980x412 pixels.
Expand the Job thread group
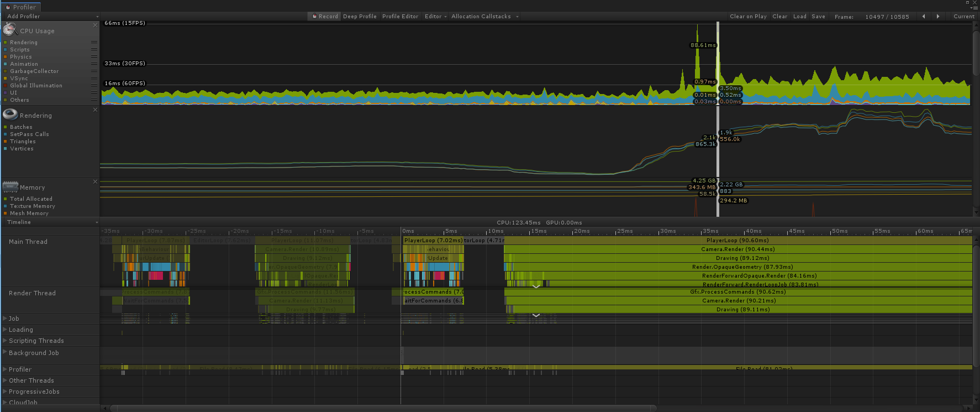point(5,319)
